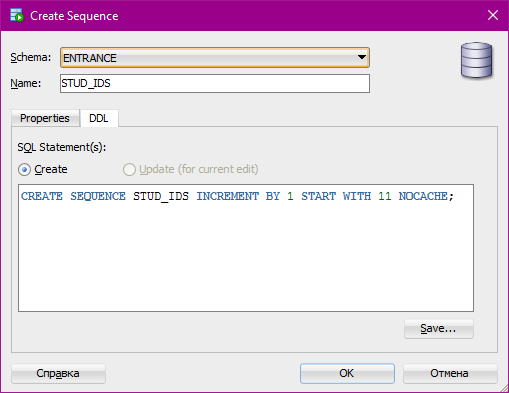Close the Create Sequence dialog
The height and width of the screenshot is (393, 509).
click(493, 15)
